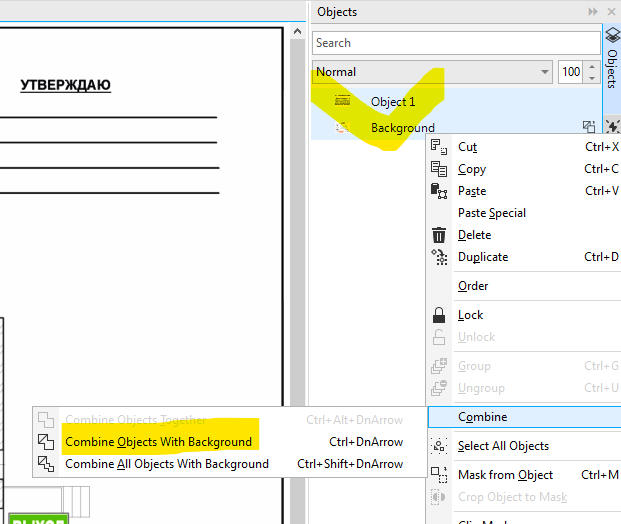
Task: Click the Search field in Objects docker
Action: coord(456,43)
